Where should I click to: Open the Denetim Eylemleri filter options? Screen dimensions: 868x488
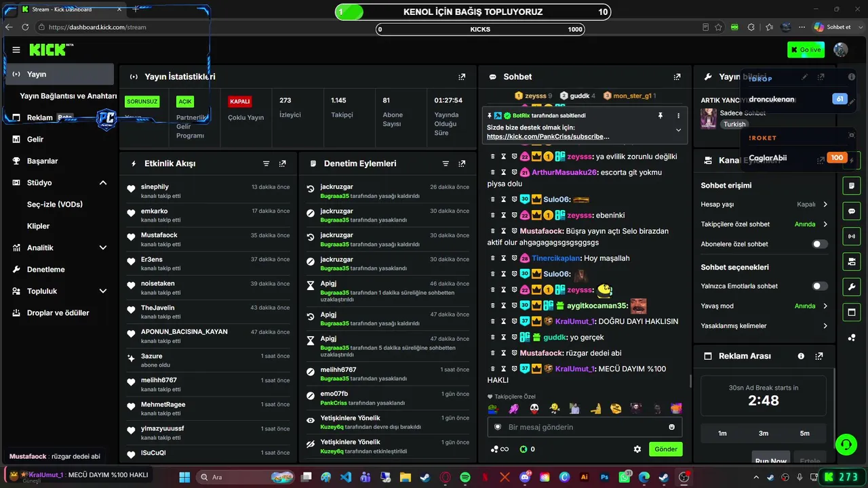pyautogui.click(x=446, y=163)
